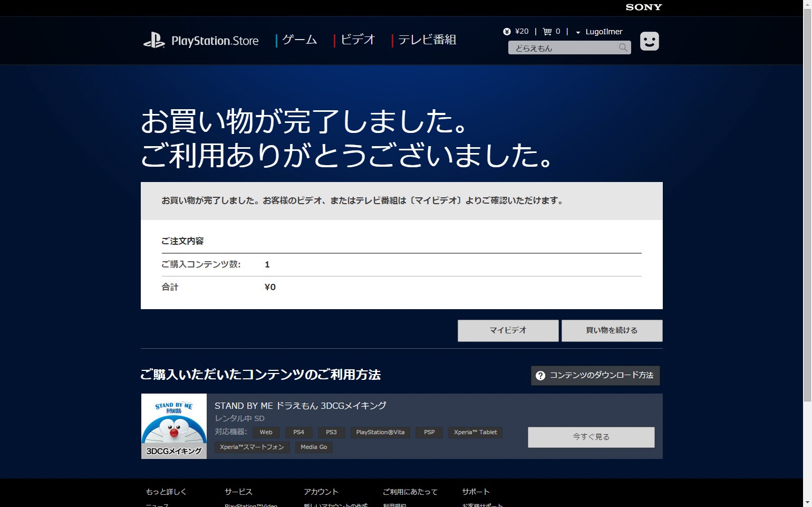
Task: Click the cart count 0
Action: coord(558,32)
